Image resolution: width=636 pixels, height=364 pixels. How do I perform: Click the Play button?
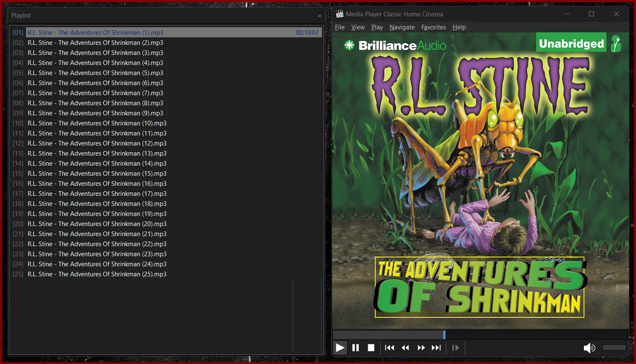[340, 348]
